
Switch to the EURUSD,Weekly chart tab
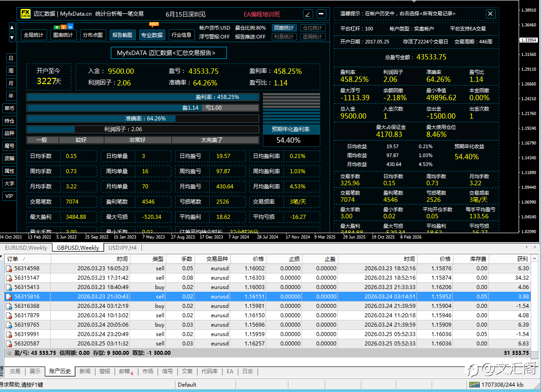coord(26,247)
